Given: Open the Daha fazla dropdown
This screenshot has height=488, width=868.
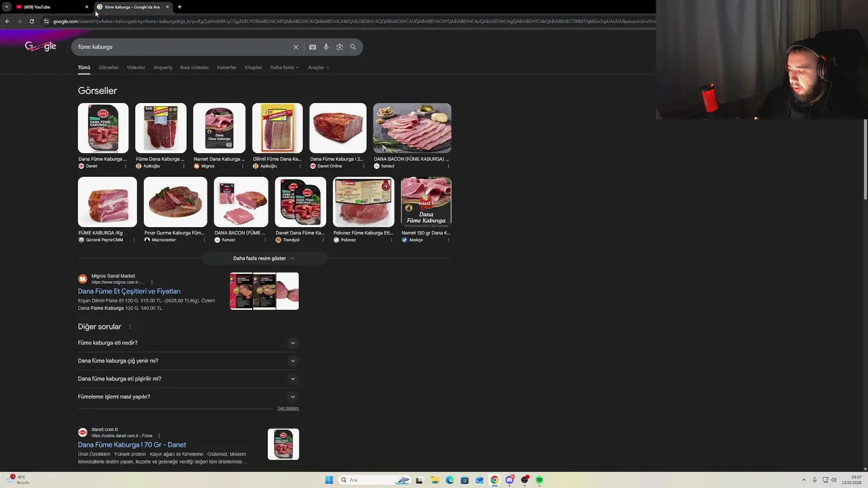Looking at the screenshot, I should 284,67.
